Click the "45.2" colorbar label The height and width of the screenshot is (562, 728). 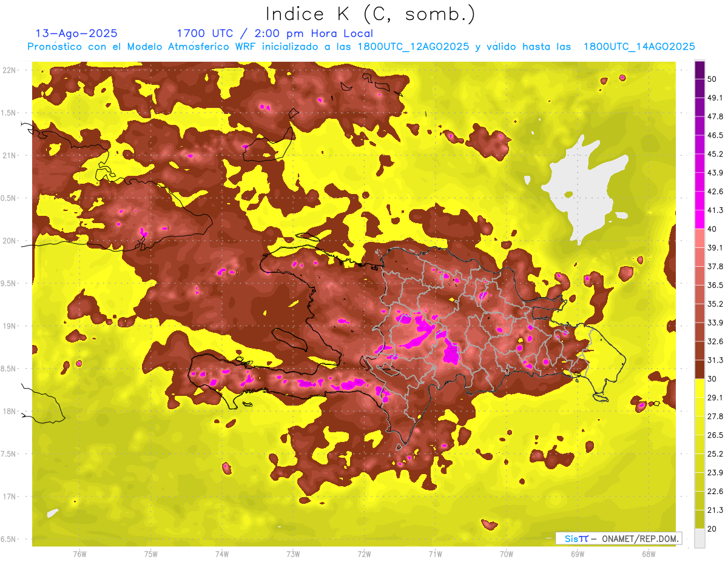point(715,154)
